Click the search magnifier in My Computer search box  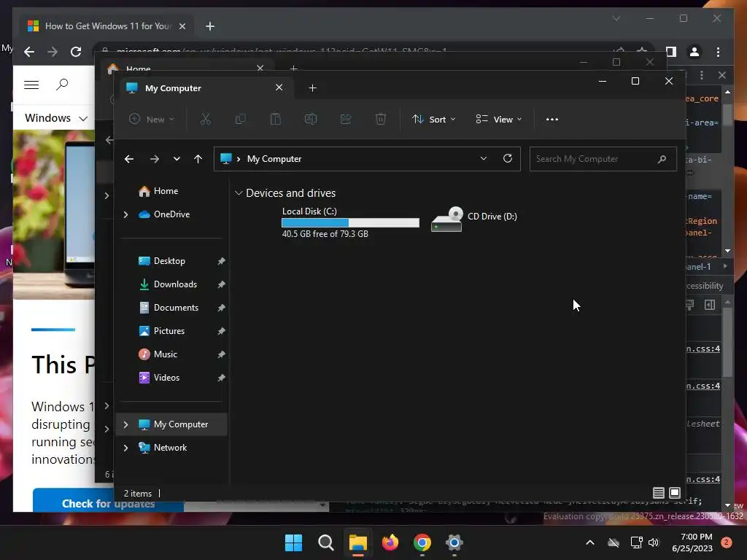(662, 159)
